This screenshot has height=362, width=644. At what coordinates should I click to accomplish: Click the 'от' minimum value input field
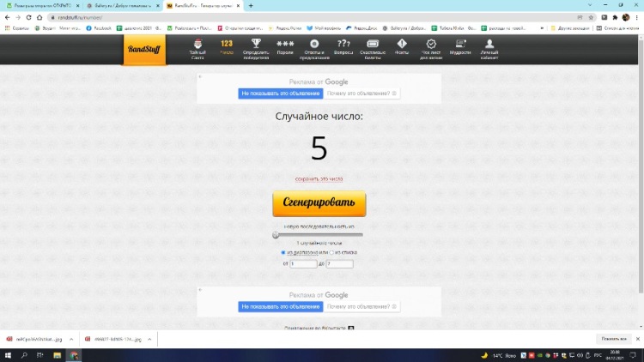[304, 264]
